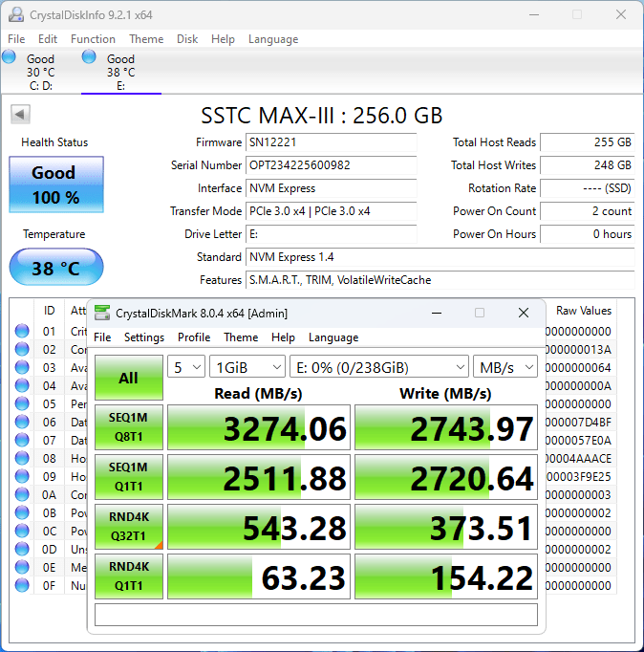Open the test size dropdown showing 1GiB
The width and height of the screenshot is (644, 652).
coord(247,367)
